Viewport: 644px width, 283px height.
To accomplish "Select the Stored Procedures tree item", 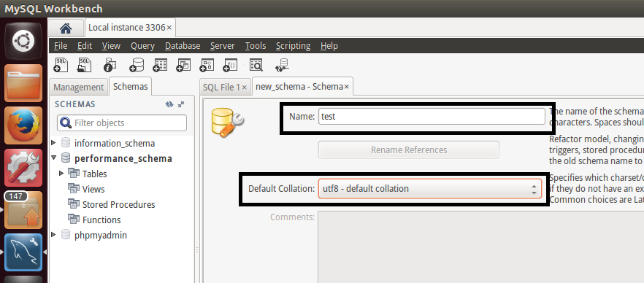I will (119, 204).
